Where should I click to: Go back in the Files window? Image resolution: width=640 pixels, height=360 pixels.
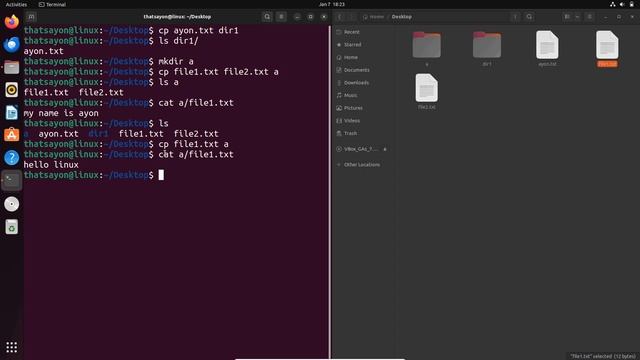[x=339, y=17]
